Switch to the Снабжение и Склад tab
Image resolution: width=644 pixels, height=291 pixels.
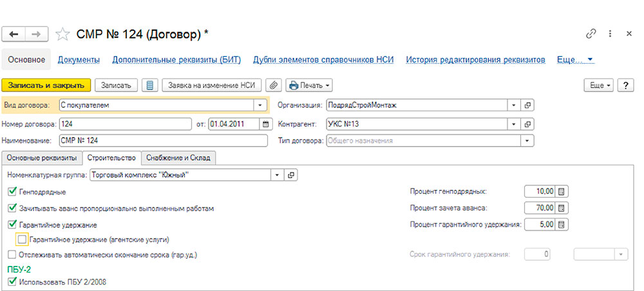click(180, 158)
